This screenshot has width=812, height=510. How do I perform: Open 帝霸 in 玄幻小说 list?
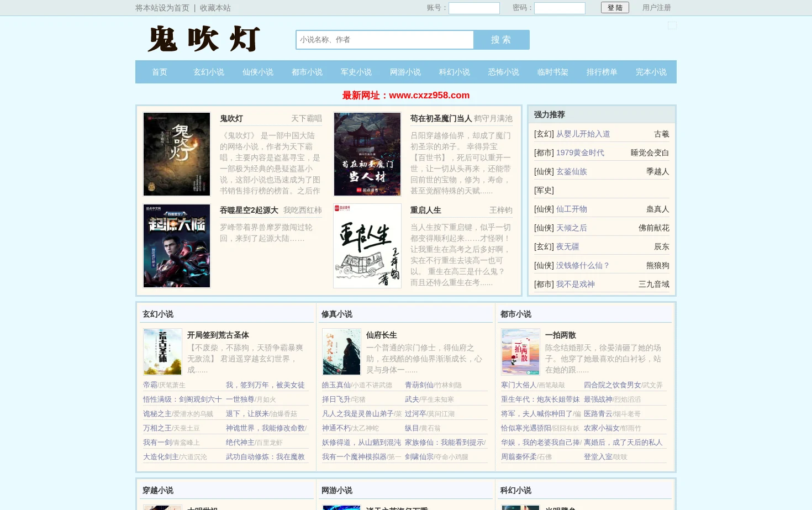tap(150, 385)
